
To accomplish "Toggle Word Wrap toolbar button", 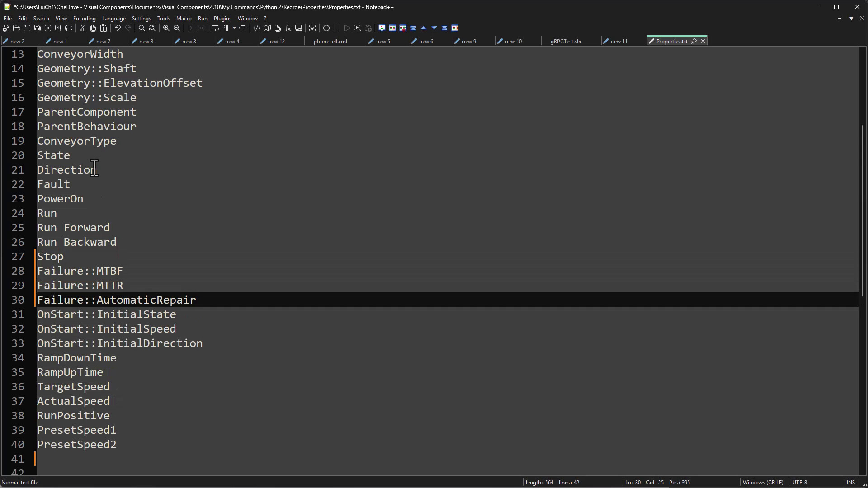I will pos(215,28).
